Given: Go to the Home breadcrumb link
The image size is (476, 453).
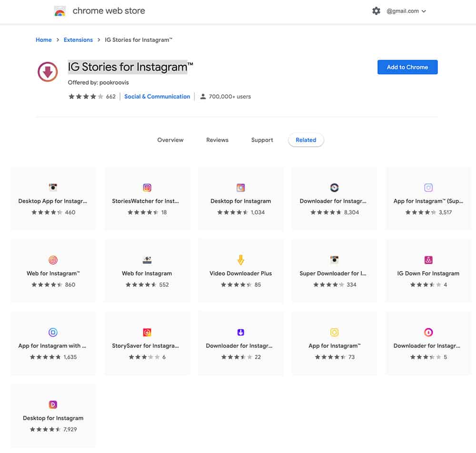Looking at the screenshot, I should (44, 40).
